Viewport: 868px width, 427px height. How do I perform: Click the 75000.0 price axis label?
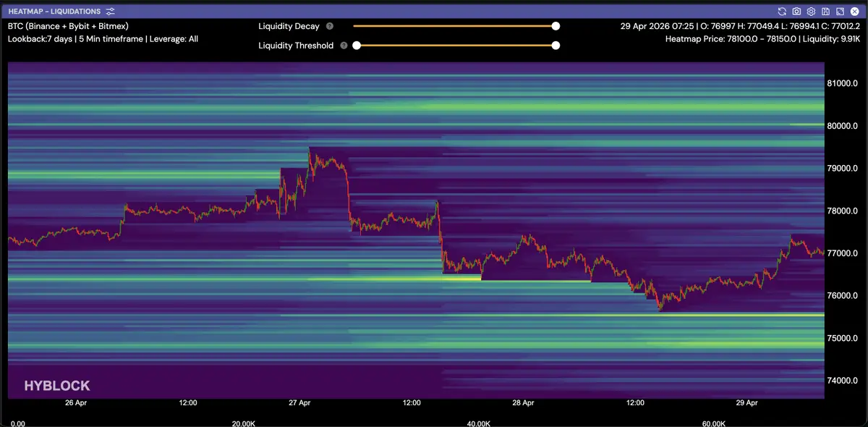(x=842, y=338)
